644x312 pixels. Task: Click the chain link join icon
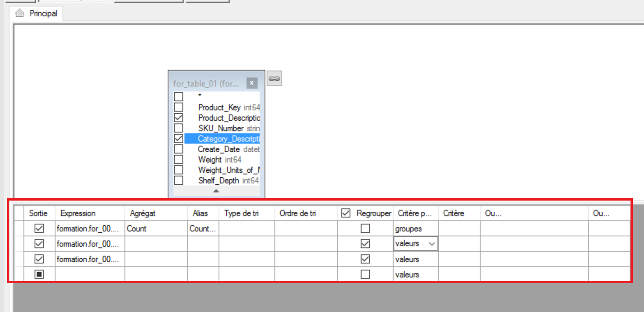pos(274,78)
